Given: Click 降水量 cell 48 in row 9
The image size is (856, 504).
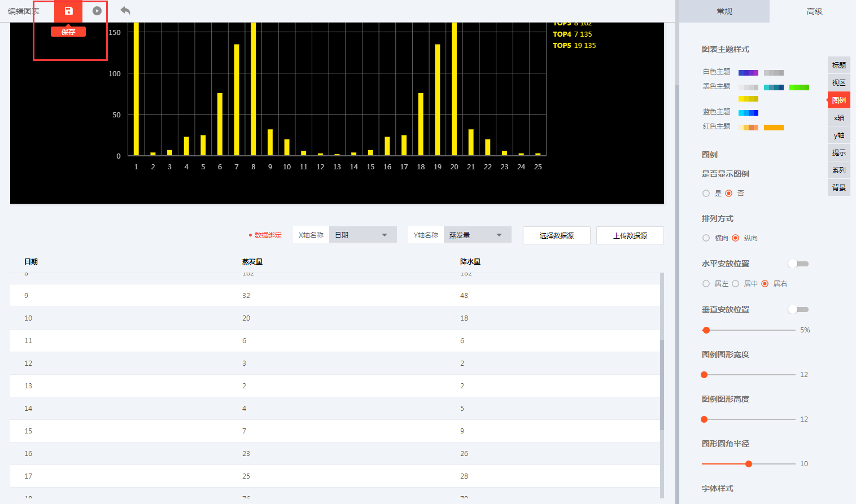Looking at the screenshot, I should (x=464, y=296).
